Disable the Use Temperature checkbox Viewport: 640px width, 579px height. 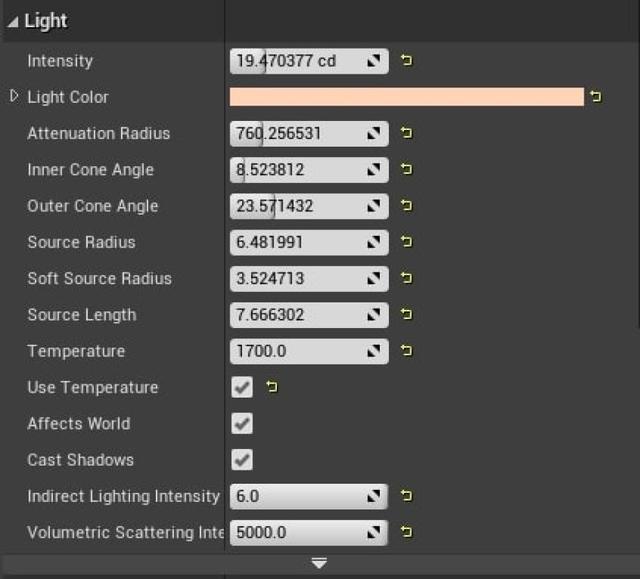point(242,387)
